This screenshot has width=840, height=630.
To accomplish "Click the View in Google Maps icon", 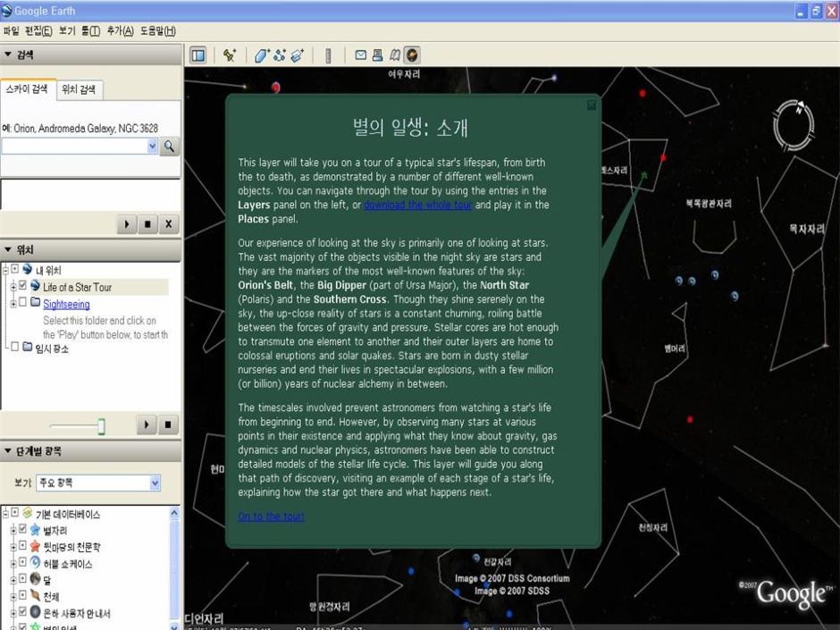I will click(x=395, y=55).
